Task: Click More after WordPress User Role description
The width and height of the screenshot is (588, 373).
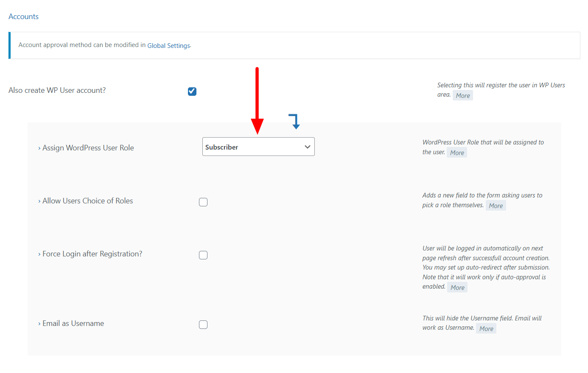Action: pos(457,153)
